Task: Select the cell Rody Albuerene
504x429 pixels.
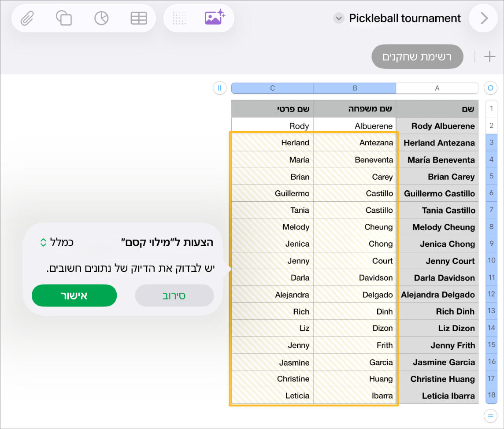Action: tap(437, 126)
